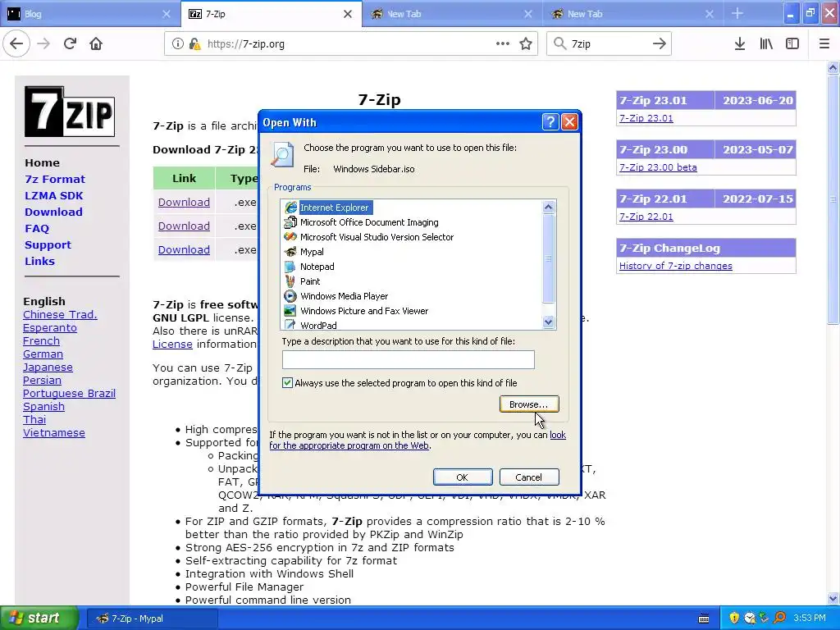This screenshot has width=840, height=630.
Task: Open the Support sidebar link
Action: (48, 244)
